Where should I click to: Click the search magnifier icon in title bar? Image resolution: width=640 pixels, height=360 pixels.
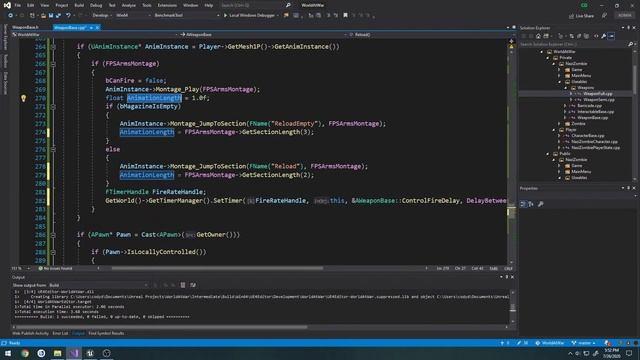(288, 5)
